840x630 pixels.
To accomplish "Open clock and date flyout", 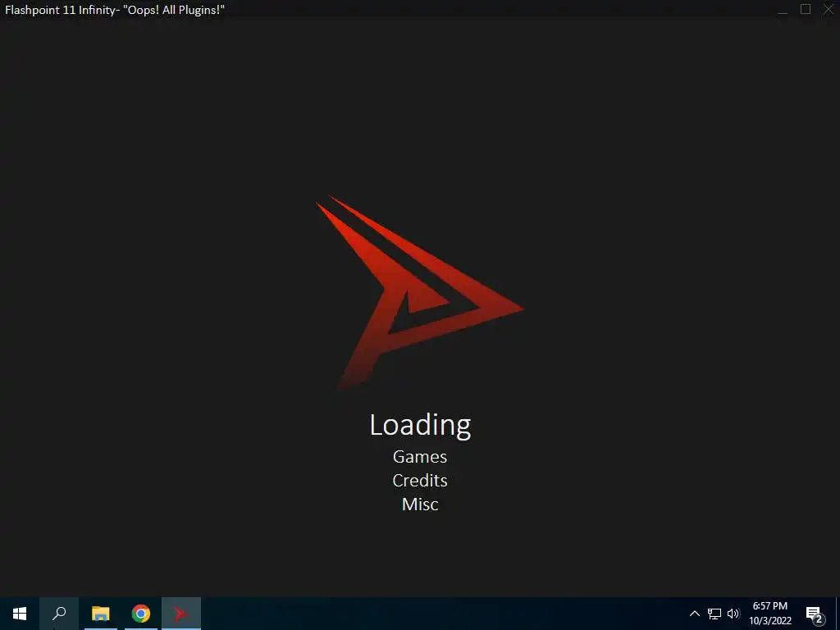I will (x=770, y=614).
